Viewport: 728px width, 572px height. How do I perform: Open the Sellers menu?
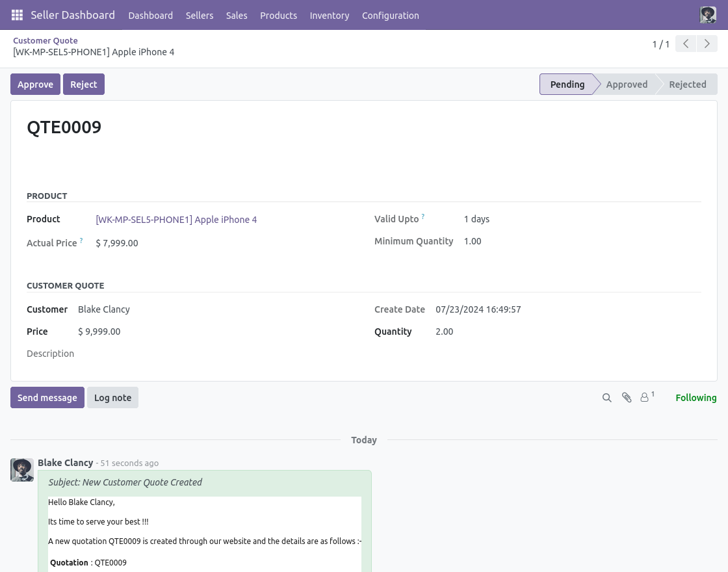(x=200, y=16)
